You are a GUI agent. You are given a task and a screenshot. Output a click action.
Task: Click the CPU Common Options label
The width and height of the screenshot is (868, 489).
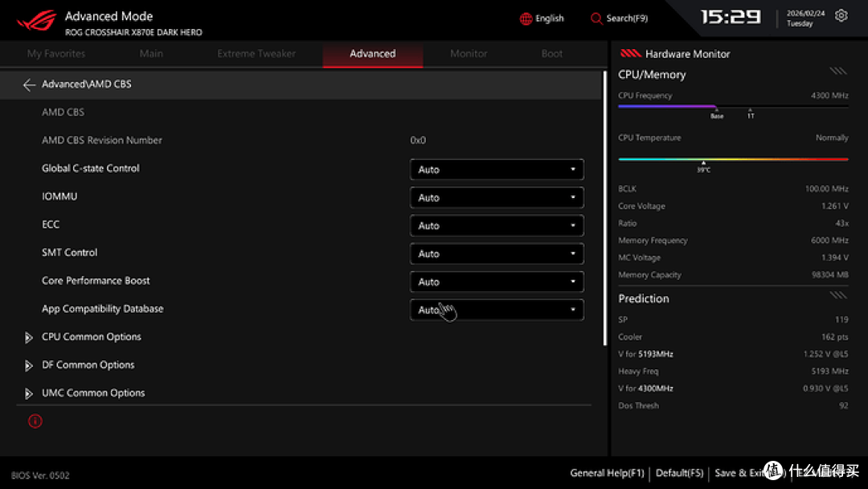(92, 337)
